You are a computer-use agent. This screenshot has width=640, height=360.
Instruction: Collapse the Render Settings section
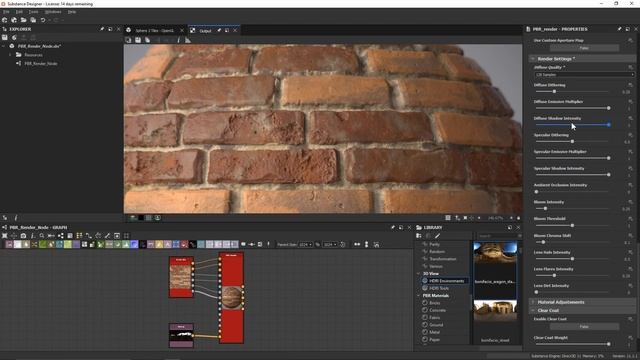tap(533, 59)
